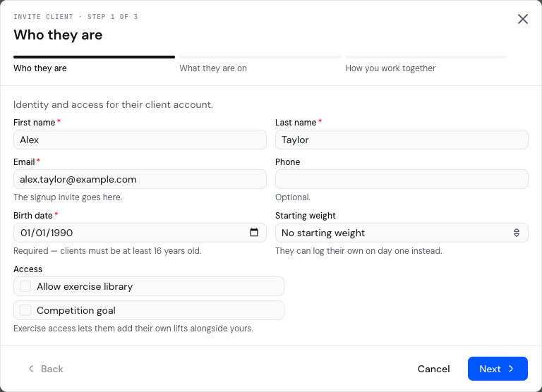Click the 'Exercise access lets them' note
This screenshot has height=392, width=542.
(x=133, y=328)
